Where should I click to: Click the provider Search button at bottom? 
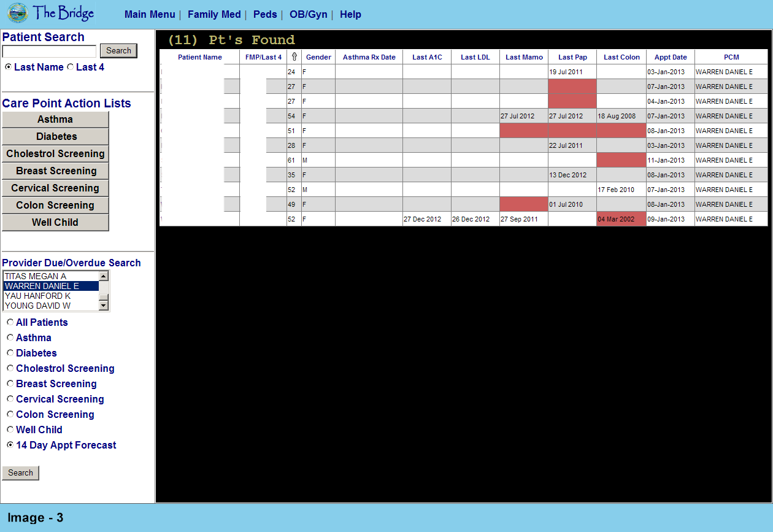[20, 473]
